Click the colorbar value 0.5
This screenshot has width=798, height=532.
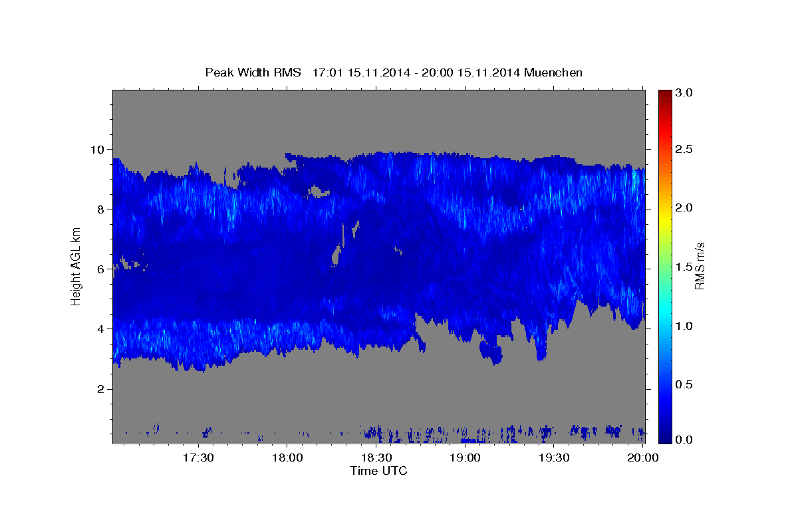tap(684, 384)
